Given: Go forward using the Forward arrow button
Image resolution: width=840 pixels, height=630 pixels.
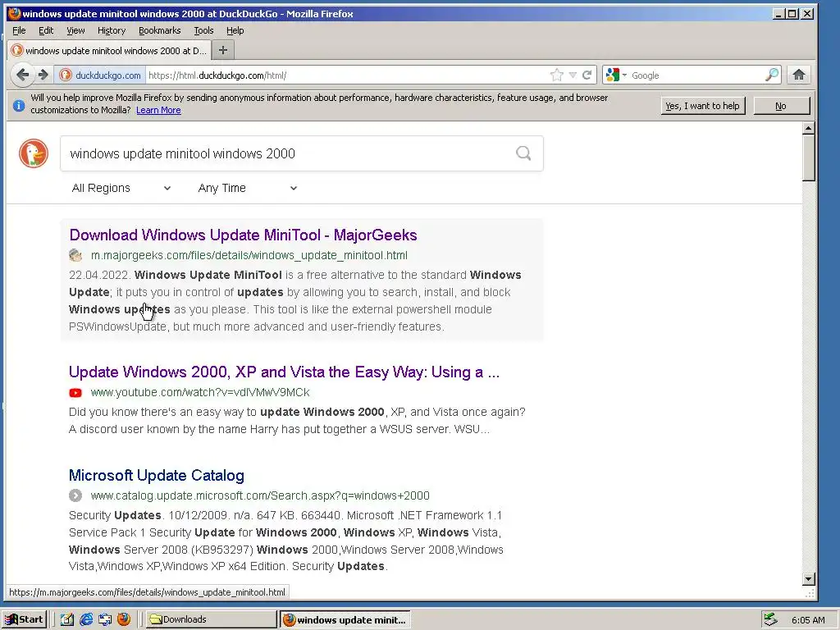Looking at the screenshot, I should [43, 75].
